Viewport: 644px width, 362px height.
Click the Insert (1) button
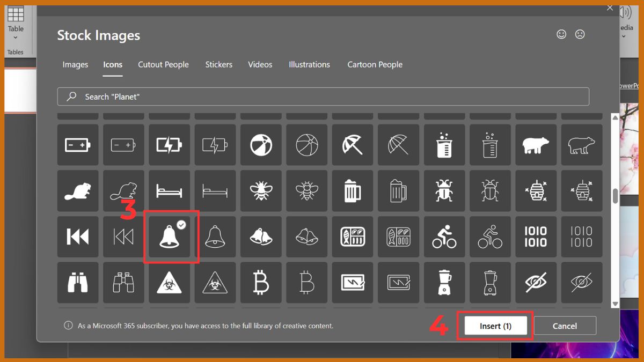coord(495,326)
